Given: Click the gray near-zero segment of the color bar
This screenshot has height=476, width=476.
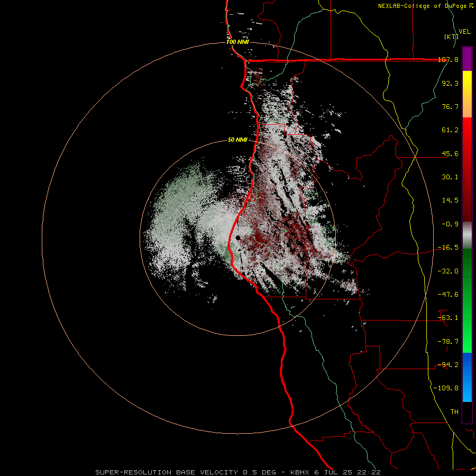Looking at the screenshot, I should [467, 234].
